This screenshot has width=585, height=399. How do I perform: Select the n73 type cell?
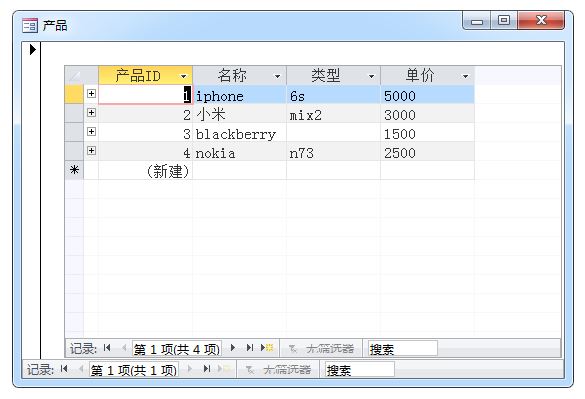coord(334,152)
